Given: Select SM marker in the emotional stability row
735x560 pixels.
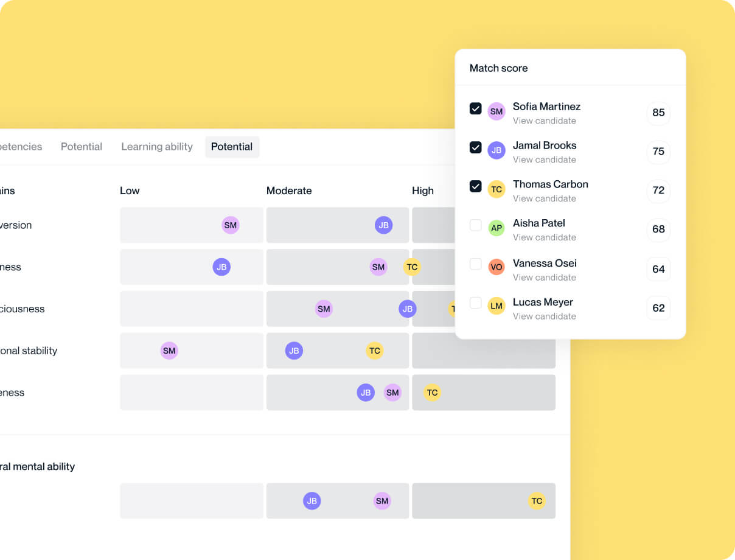Looking at the screenshot, I should 169,351.
